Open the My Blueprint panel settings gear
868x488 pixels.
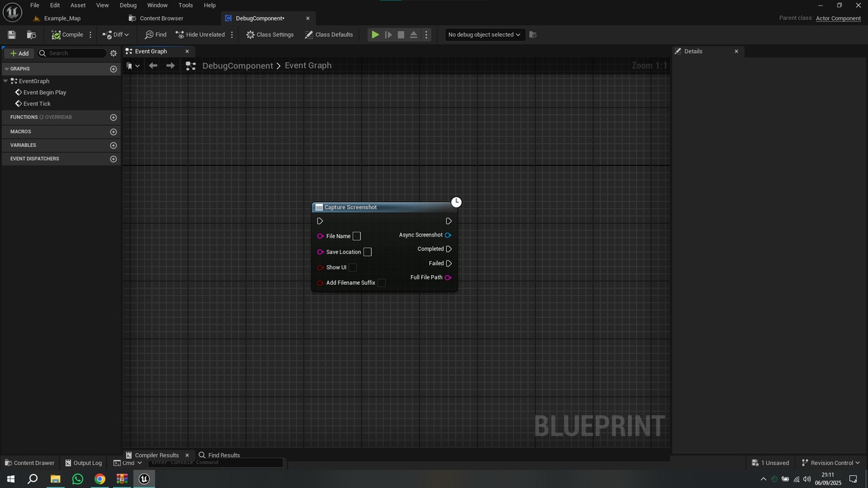pyautogui.click(x=113, y=53)
